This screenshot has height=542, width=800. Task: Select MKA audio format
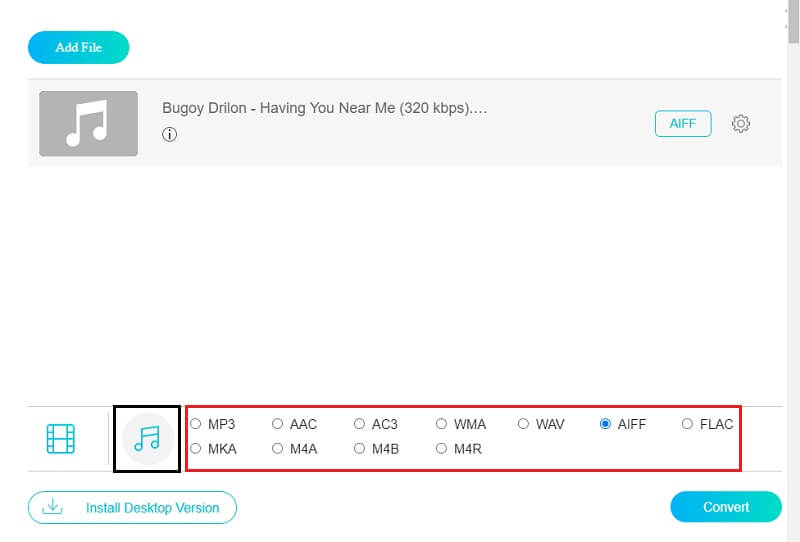196,449
